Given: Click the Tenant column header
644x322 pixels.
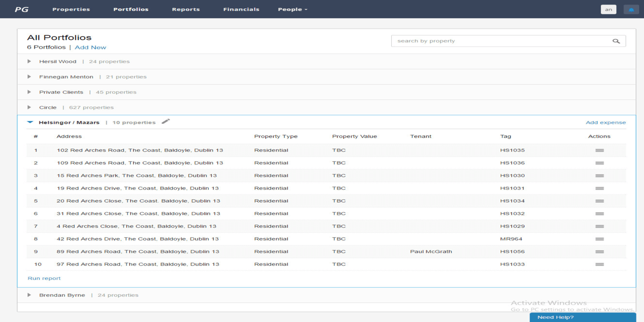Looking at the screenshot, I should [421, 136].
